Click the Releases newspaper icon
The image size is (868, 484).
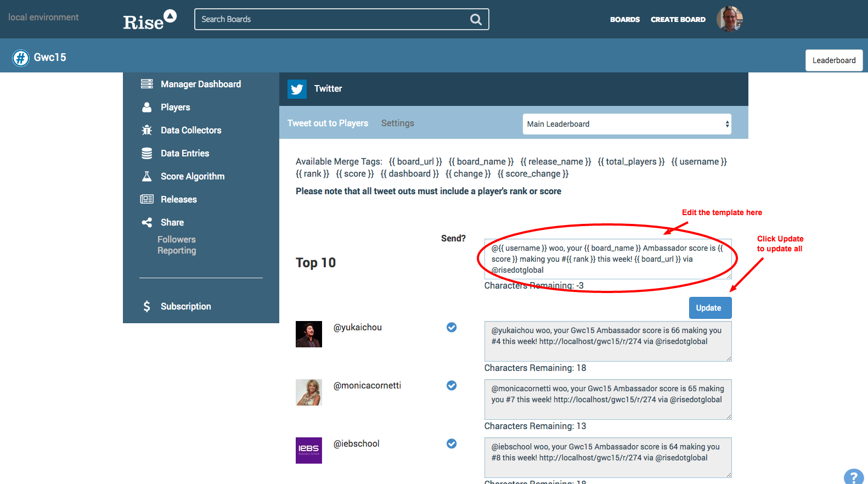[x=146, y=199]
